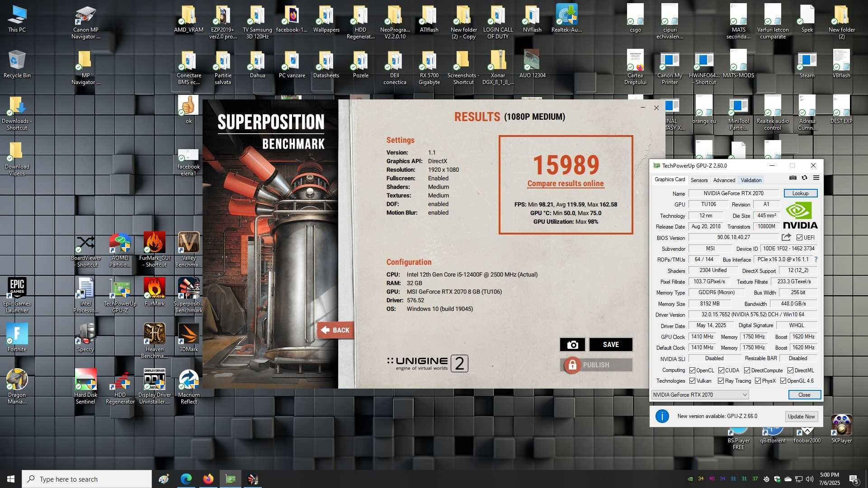Switch to the Sensors tab
This screenshot has height=488, width=868.
pyautogui.click(x=699, y=180)
